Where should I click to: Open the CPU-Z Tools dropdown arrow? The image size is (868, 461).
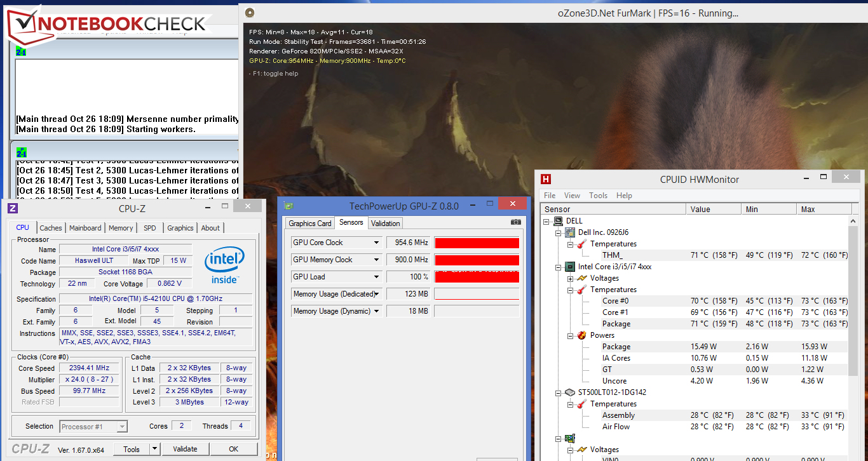point(154,449)
